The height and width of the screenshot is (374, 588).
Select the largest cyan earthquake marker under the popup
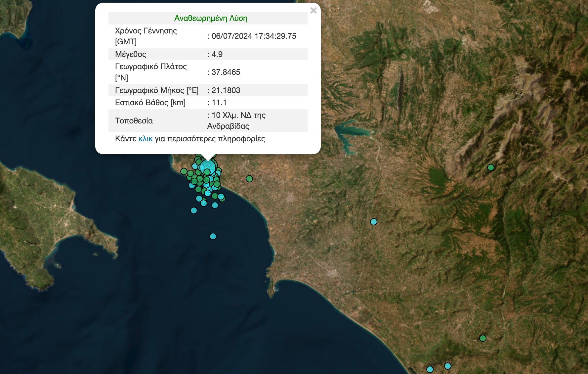pos(208,166)
